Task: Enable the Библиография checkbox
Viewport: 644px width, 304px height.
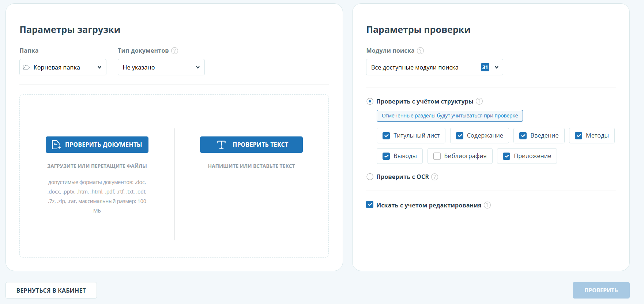Action: [437, 156]
